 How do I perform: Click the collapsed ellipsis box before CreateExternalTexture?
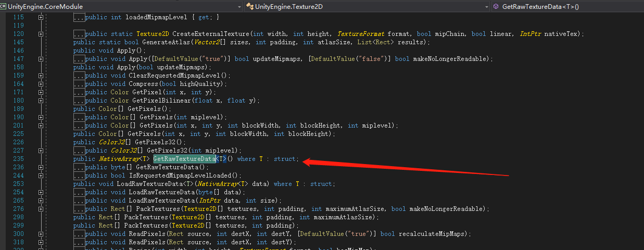(x=79, y=34)
